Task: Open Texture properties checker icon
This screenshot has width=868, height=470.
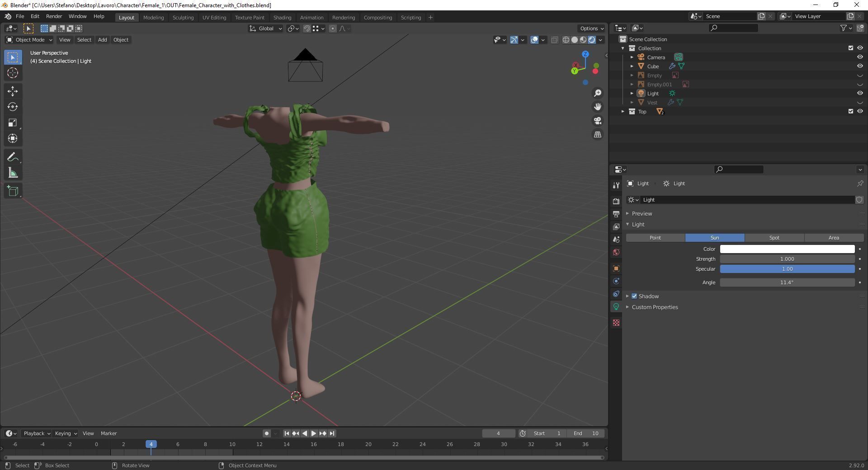Action: 616,323
